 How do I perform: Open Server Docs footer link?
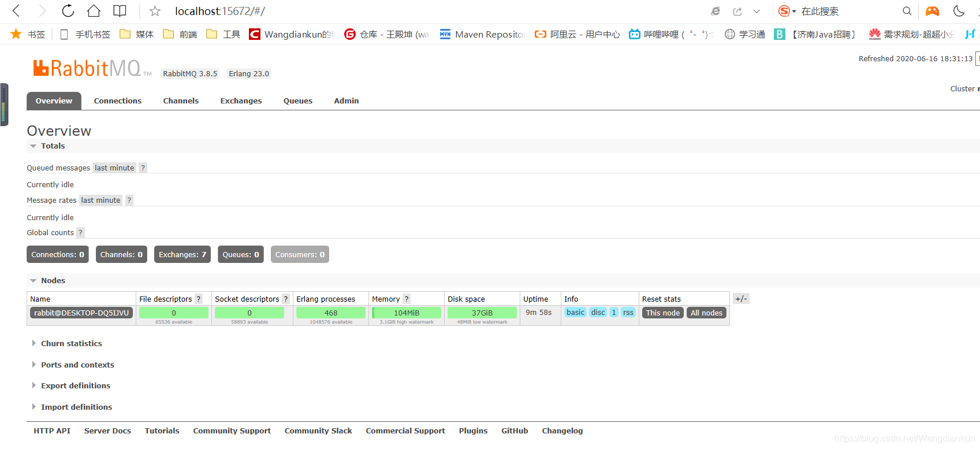coord(107,431)
